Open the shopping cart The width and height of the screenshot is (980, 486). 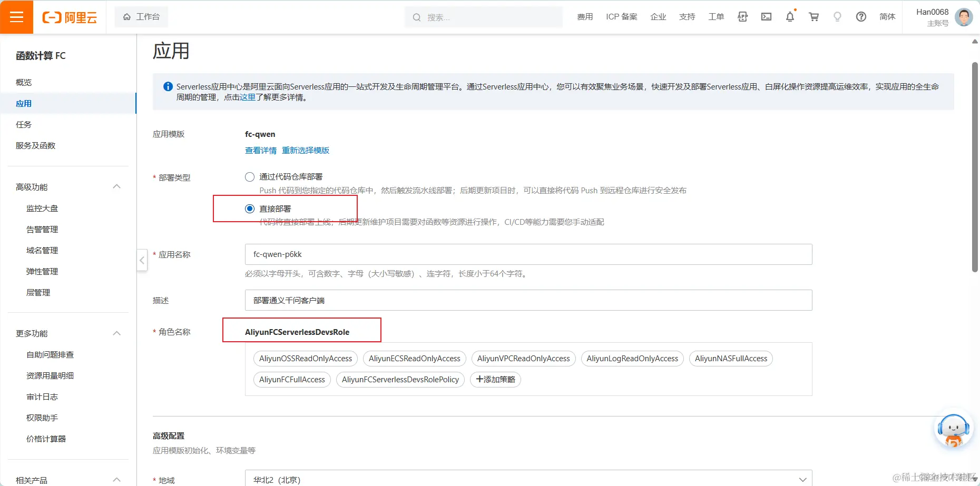pos(814,17)
